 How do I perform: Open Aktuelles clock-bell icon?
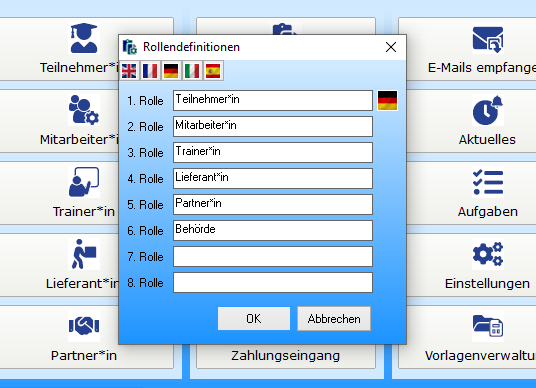click(x=488, y=110)
